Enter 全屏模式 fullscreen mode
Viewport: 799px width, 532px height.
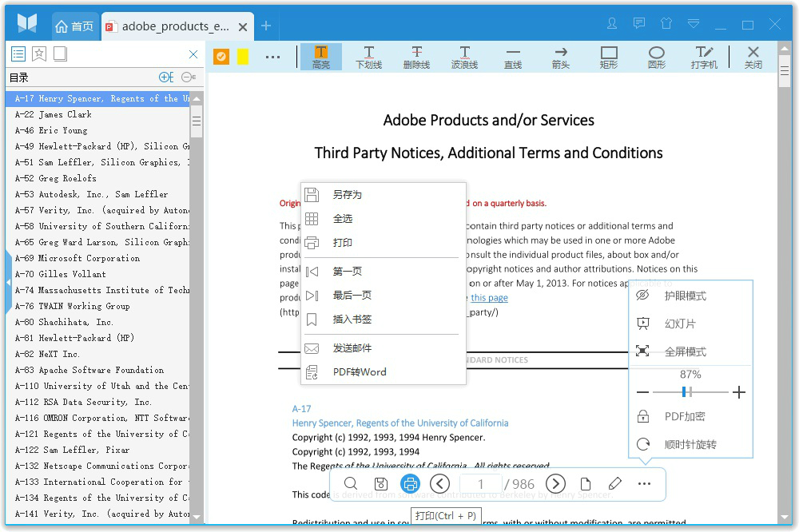(690, 351)
